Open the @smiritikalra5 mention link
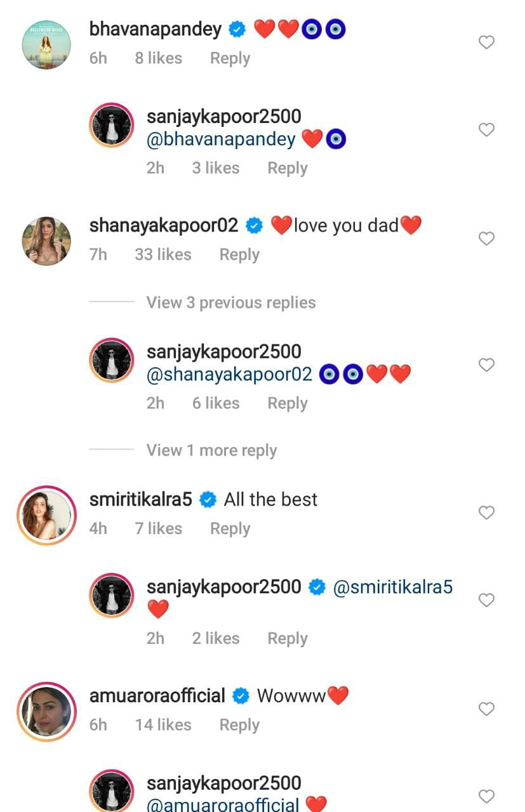The width and height of the screenshot is (525, 812). tap(392, 587)
